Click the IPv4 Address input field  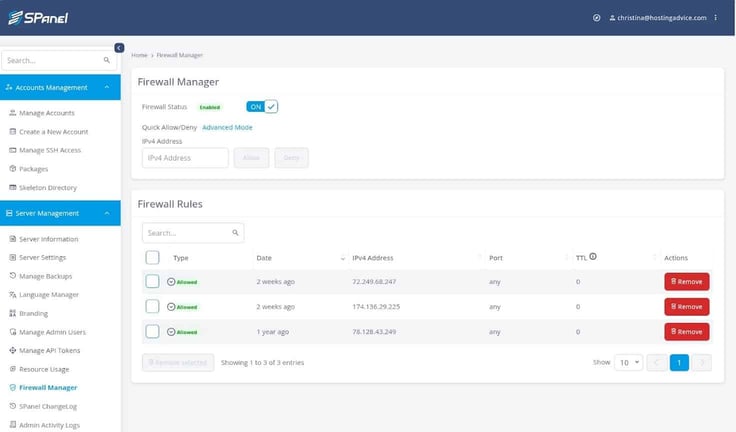(185, 158)
